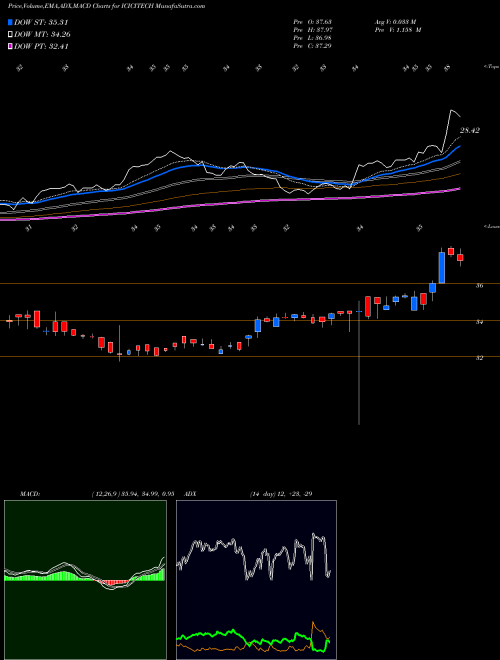Click the '<Tops' marker label

(491, 67)
